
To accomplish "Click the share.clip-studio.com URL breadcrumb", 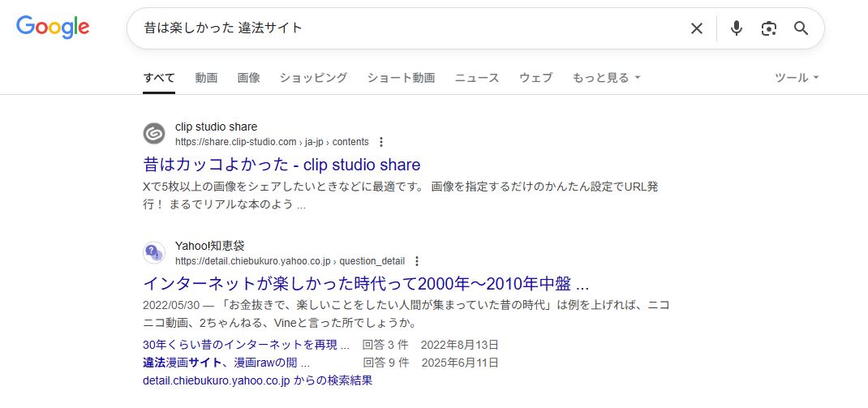I will pos(272,142).
